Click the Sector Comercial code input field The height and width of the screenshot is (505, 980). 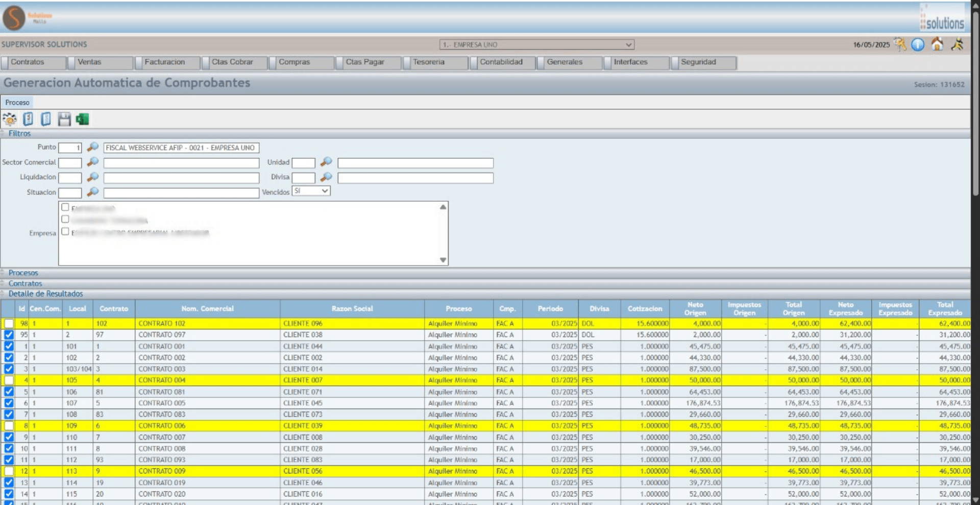click(70, 163)
